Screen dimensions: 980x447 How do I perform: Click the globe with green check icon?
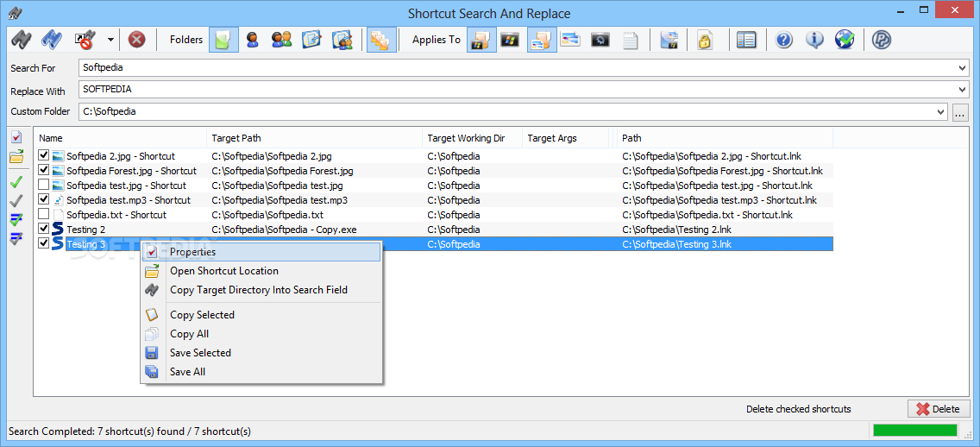click(x=845, y=40)
